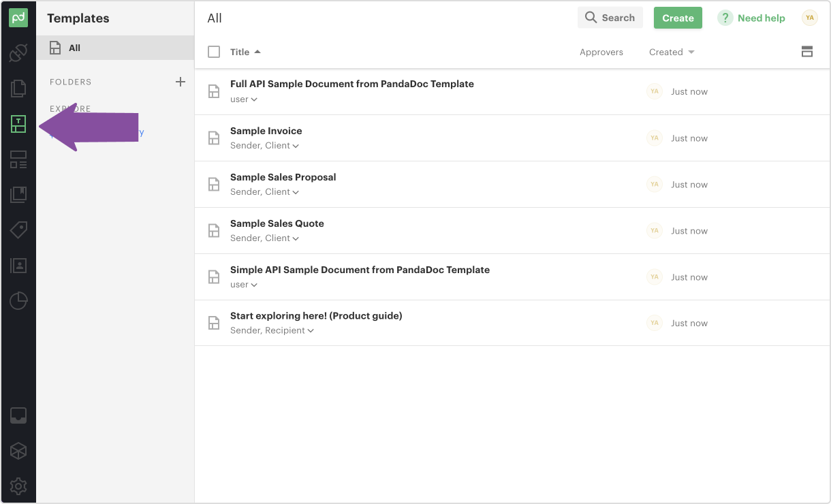
Task: Click the green Create button
Action: point(678,18)
